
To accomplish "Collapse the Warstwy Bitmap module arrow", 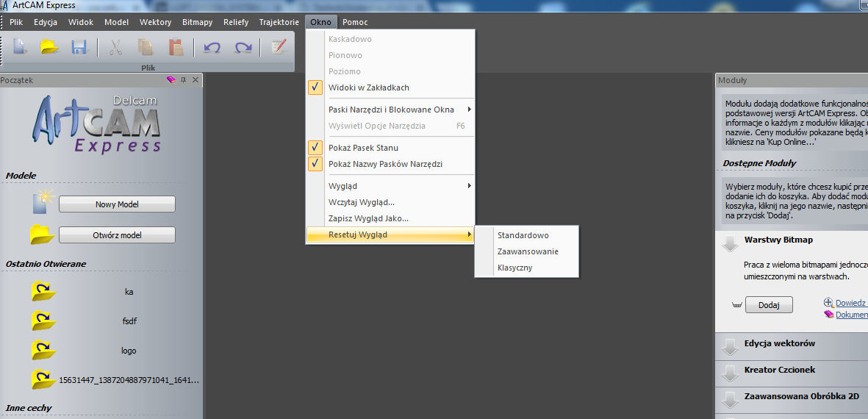I will (731, 243).
